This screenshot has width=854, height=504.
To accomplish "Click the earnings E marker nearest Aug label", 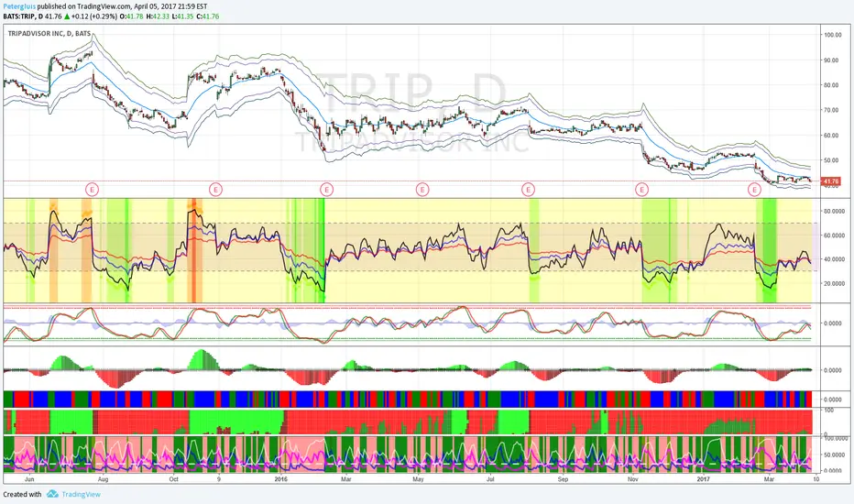I will point(92,190).
